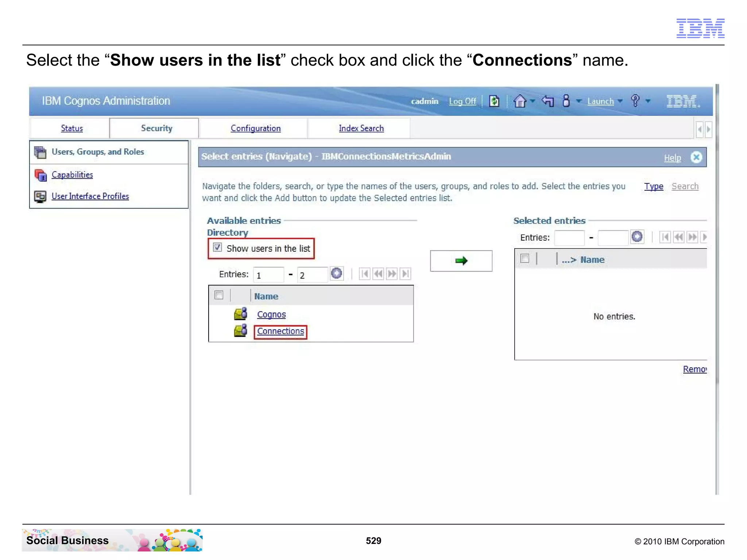Close the Select entries dialog with X icon

click(x=696, y=157)
